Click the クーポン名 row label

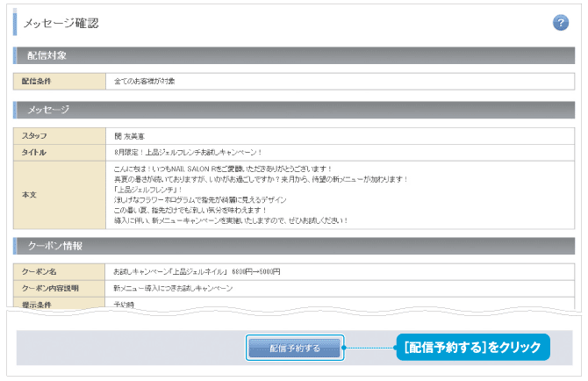pos(38,270)
